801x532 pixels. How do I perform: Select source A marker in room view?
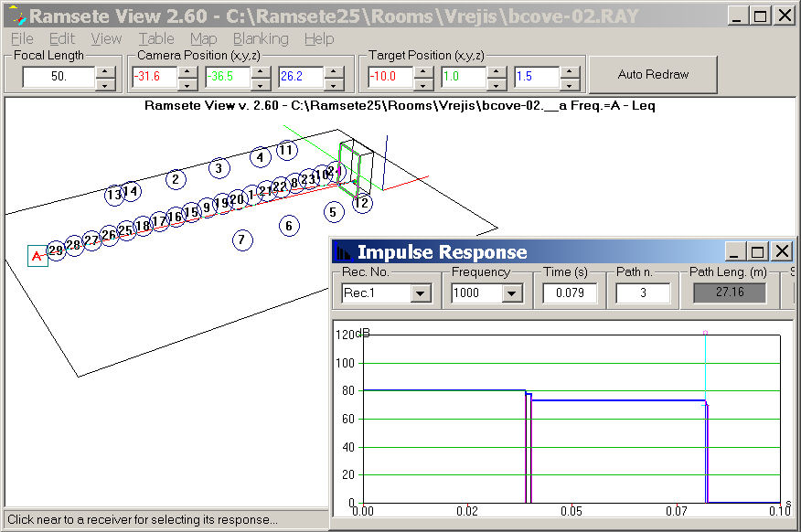[x=37, y=256]
